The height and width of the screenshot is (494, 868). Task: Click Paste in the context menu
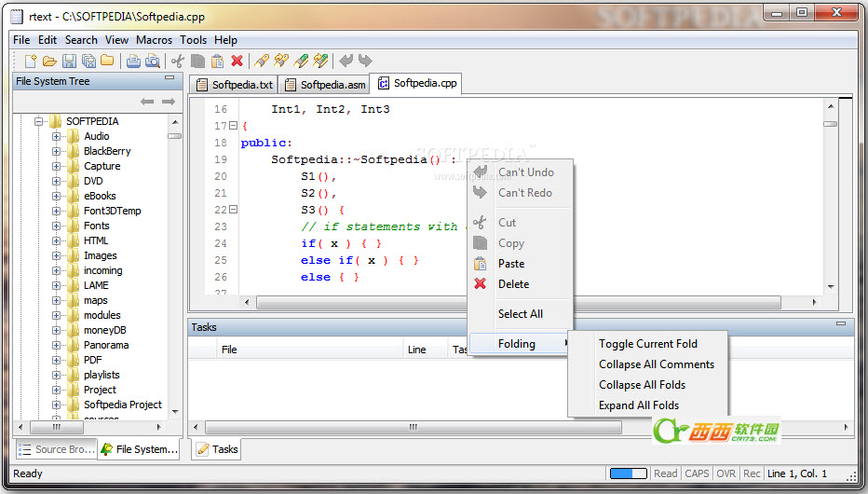coord(511,264)
